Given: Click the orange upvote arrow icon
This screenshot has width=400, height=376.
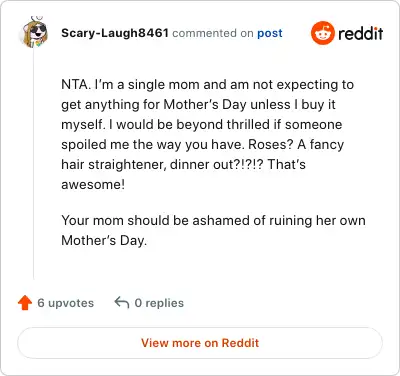Looking at the screenshot, I should [25, 303].
